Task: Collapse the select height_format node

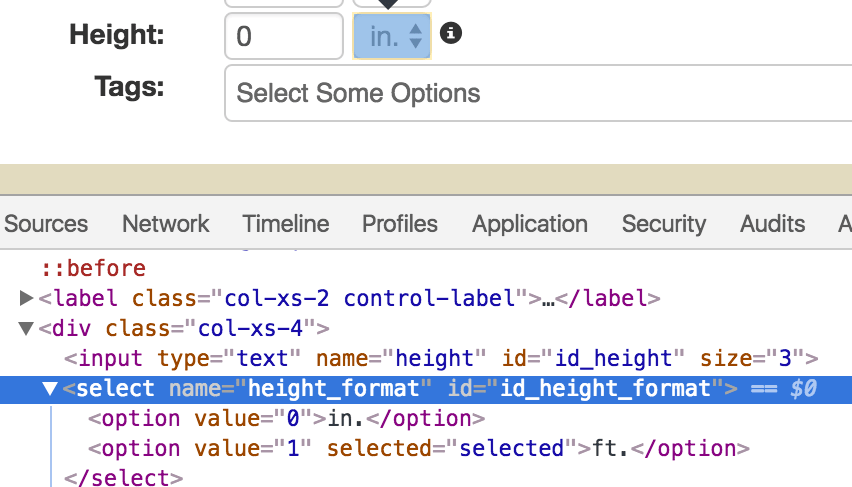Action: [51, 389]
